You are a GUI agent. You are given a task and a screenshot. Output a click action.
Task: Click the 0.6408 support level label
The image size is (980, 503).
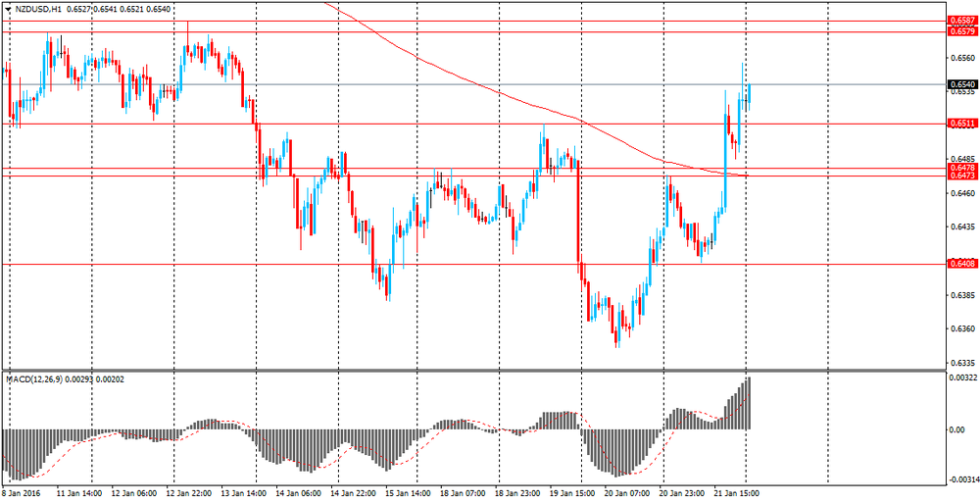click(x=961, y=264)
